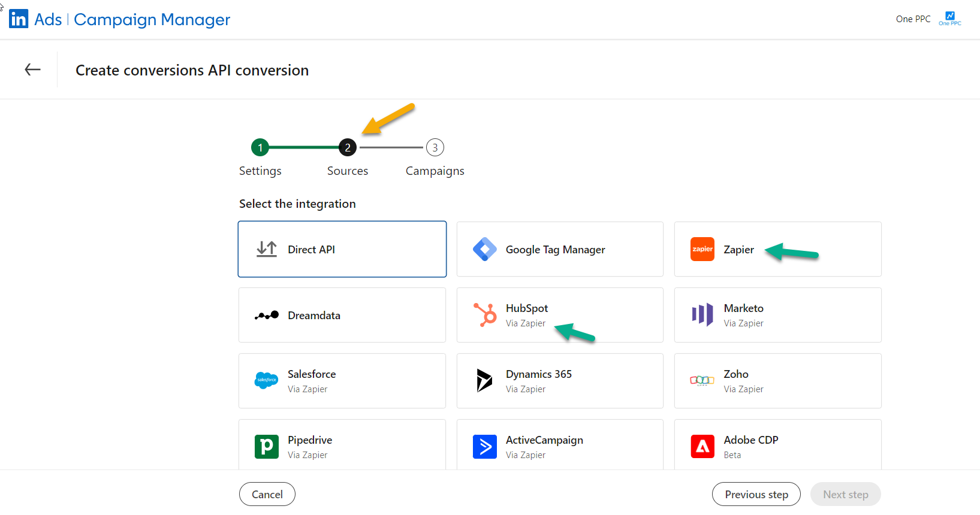Click the Sources step label

[x=348, y=171]
